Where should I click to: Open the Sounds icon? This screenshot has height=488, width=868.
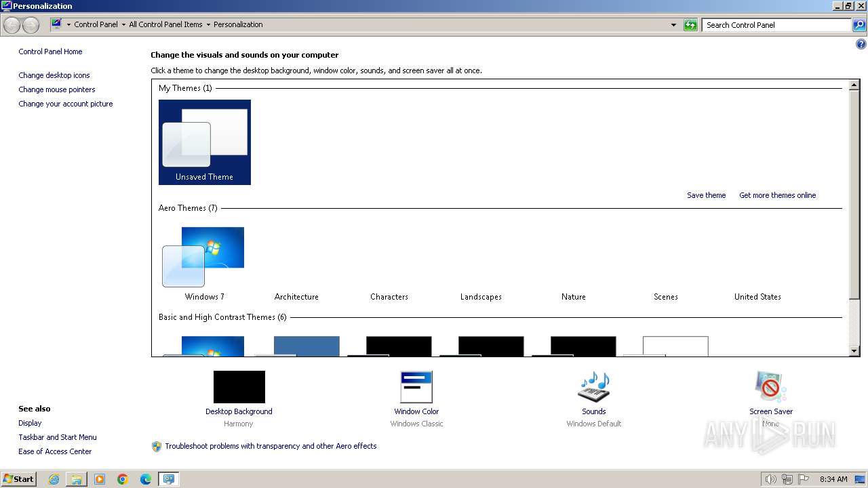coord(593,387)
